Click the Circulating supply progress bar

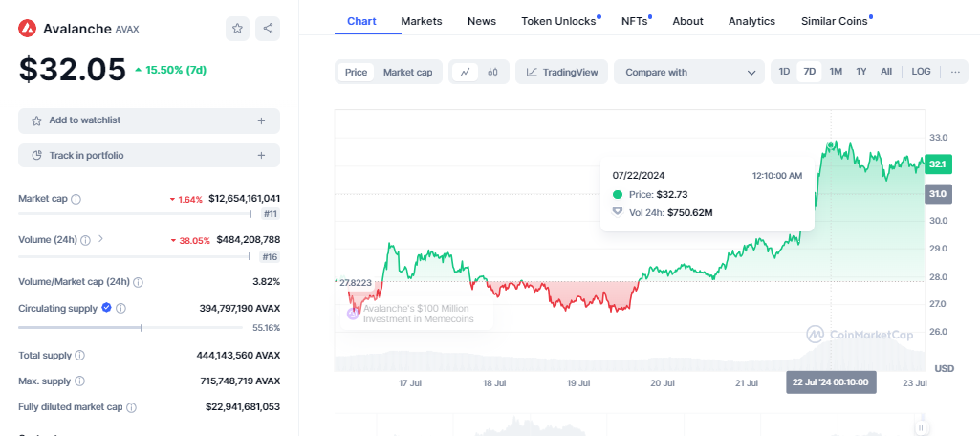coord(130,327)
